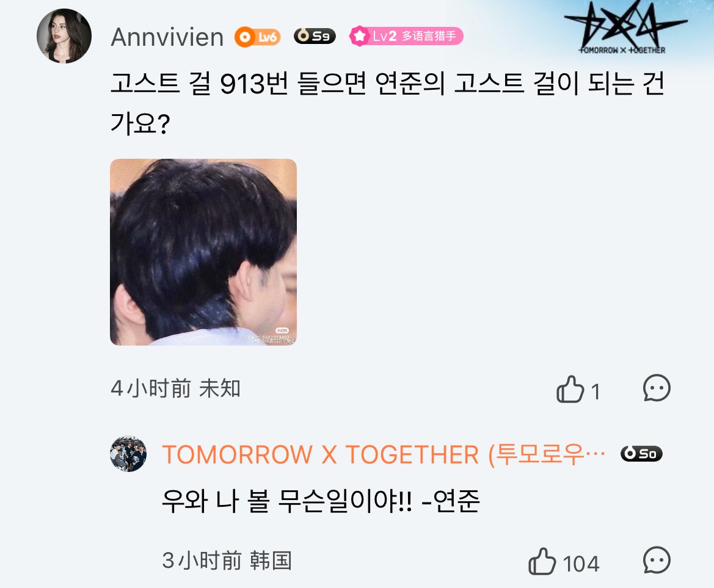Click the like count 1 on the comment

click(596, 392)
